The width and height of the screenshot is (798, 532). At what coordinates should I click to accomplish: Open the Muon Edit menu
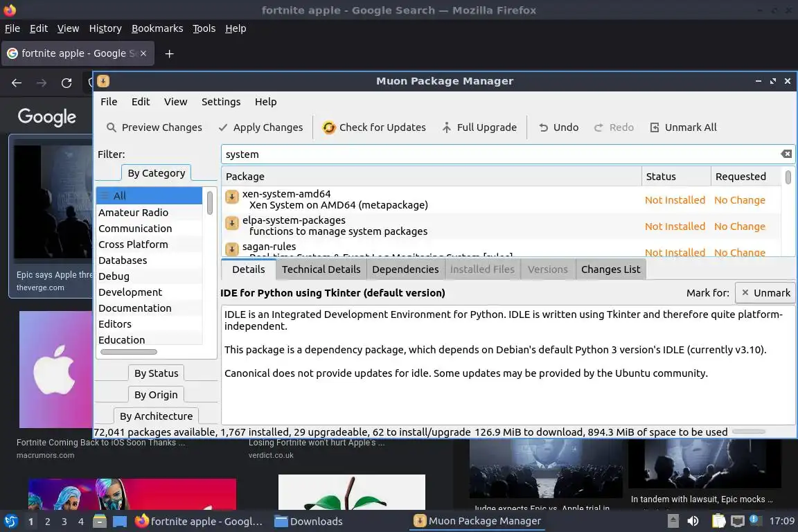tap(141, 102)
